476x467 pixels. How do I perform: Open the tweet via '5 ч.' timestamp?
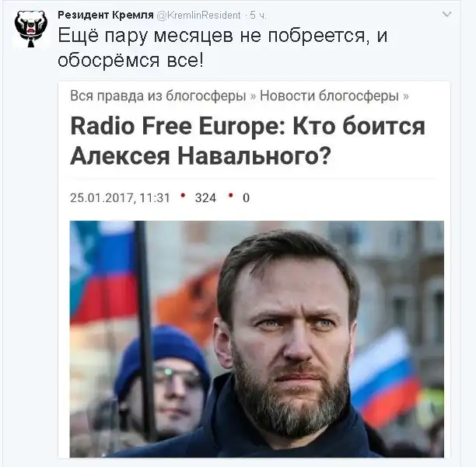[258, 16]
